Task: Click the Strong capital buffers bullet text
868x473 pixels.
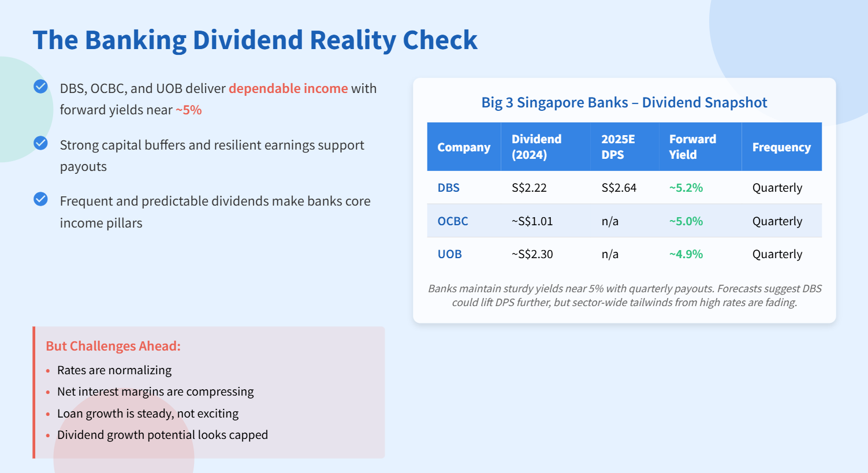Action: click(x=212, y=155)
